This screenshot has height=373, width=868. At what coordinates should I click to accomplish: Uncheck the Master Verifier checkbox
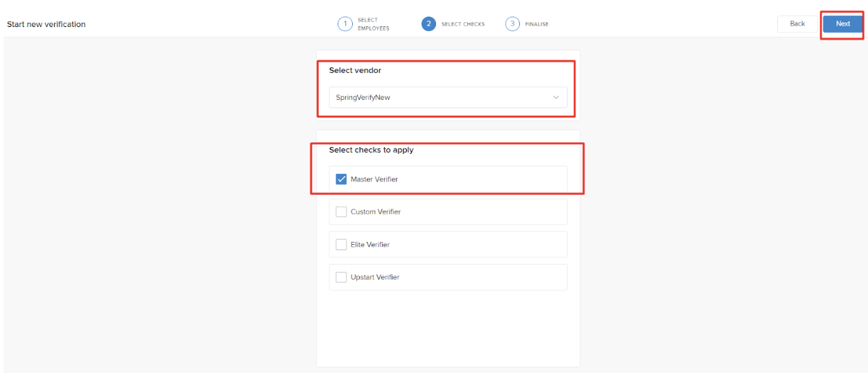click(341, 179)
